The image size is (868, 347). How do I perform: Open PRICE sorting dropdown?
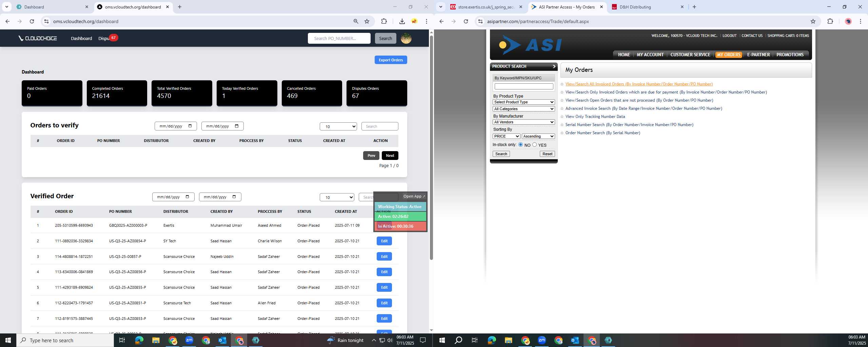point(506,136)
